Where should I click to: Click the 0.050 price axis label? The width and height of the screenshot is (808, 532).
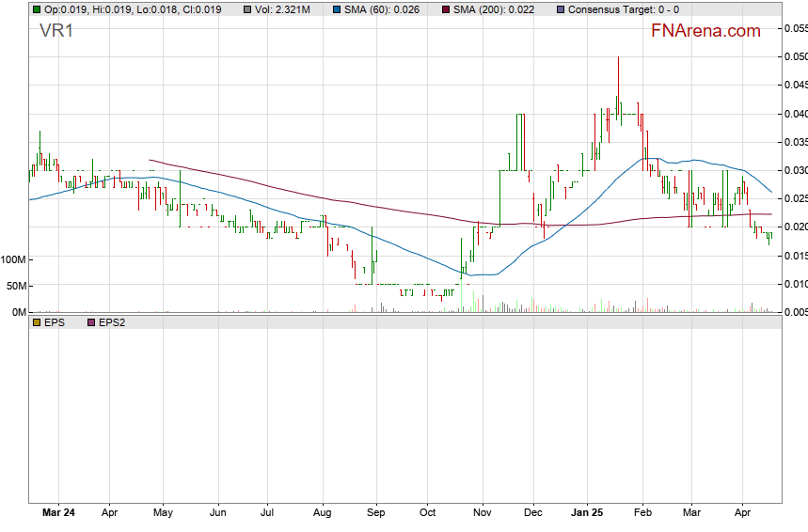795,57
